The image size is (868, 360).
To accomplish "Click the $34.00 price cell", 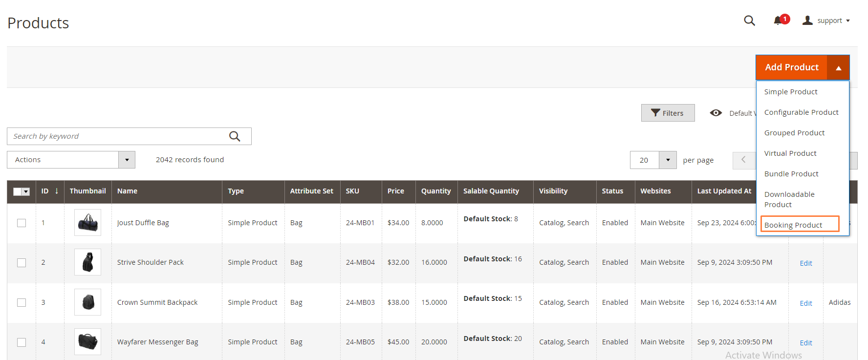I will (x=398, y=223).
